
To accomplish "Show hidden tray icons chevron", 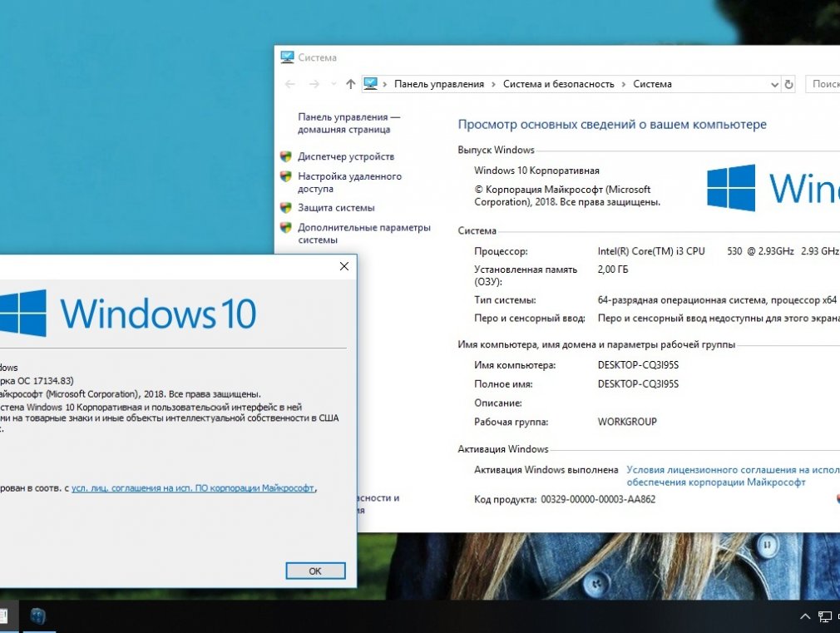I will click(x=804, y=616).
